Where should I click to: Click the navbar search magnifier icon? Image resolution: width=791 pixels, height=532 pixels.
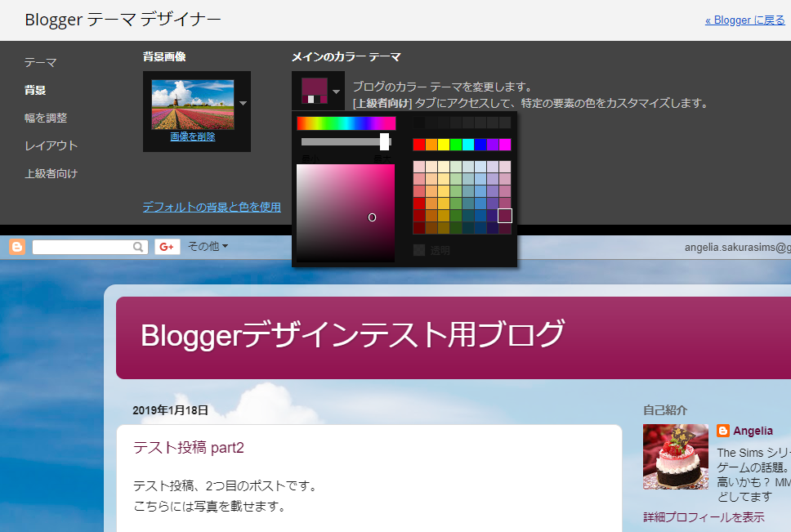point(138,247)
